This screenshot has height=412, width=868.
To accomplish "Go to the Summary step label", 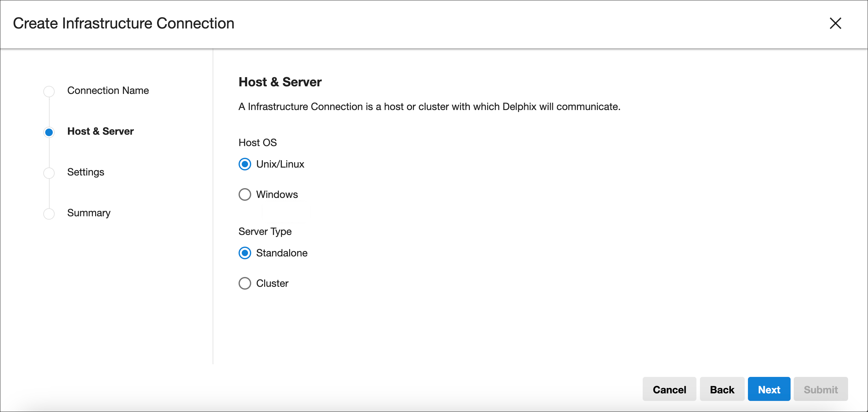I will (x=88, y=213).
